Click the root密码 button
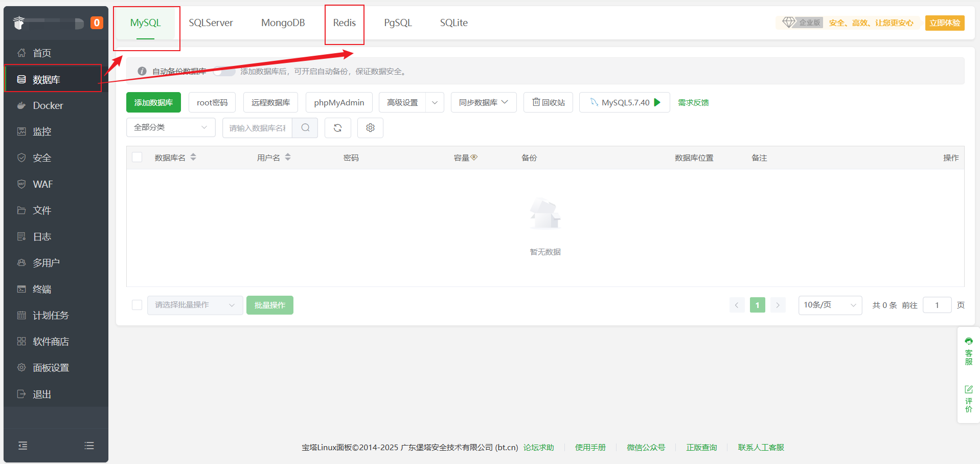The image size is (980, 464). [x=212, y=102]
